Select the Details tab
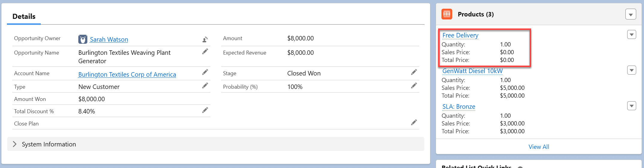 pos(24,16)
